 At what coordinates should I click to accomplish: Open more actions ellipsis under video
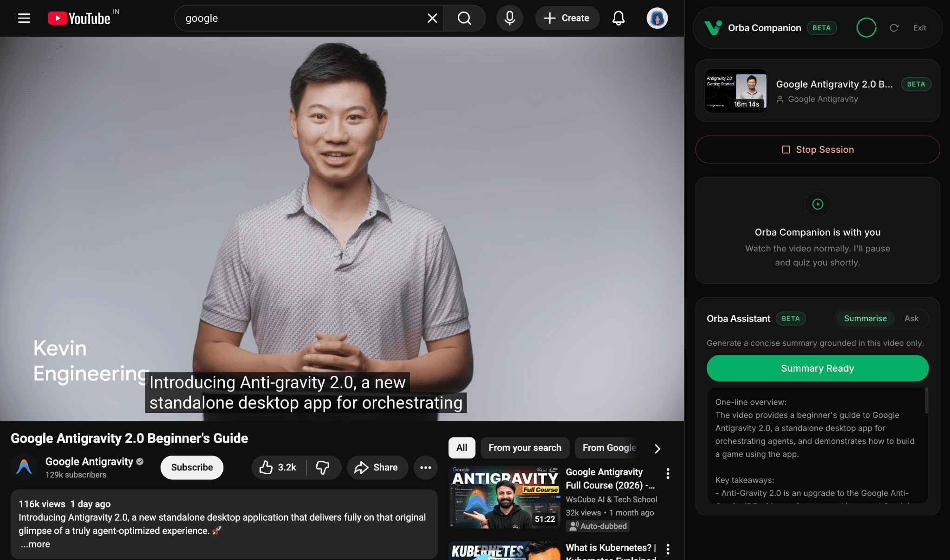pyautogui.click(x=426, y=467)
